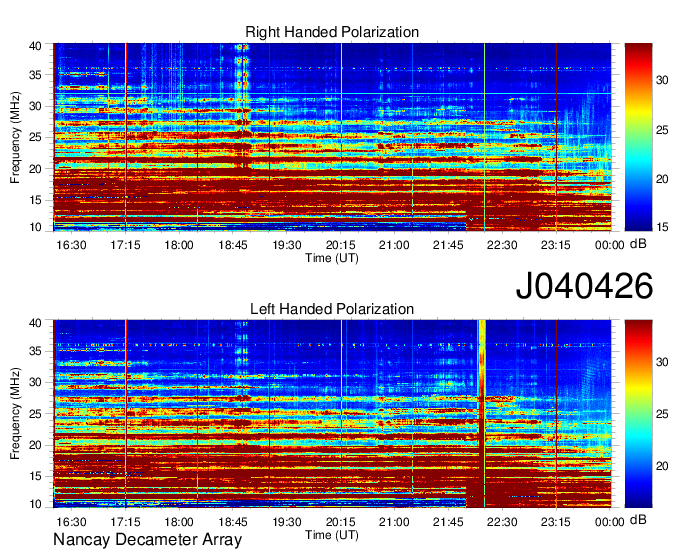Click "20" frequency tick on right-handed plot
The width and height of the screenshot is (680, 552).
(35, 169)
